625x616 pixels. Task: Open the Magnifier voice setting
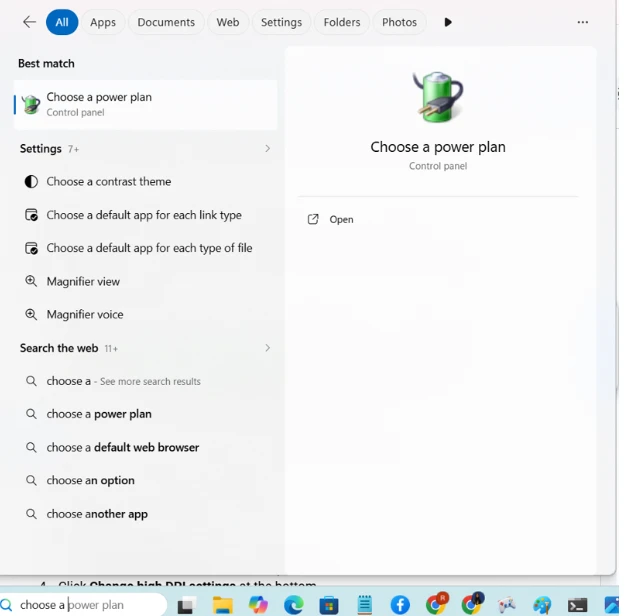tap(145, 315)
